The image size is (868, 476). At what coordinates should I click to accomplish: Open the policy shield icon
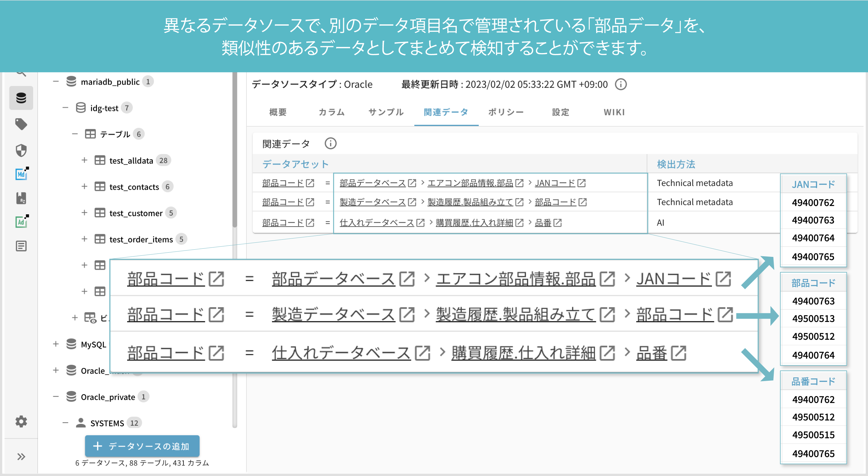(x=21, y=150)
